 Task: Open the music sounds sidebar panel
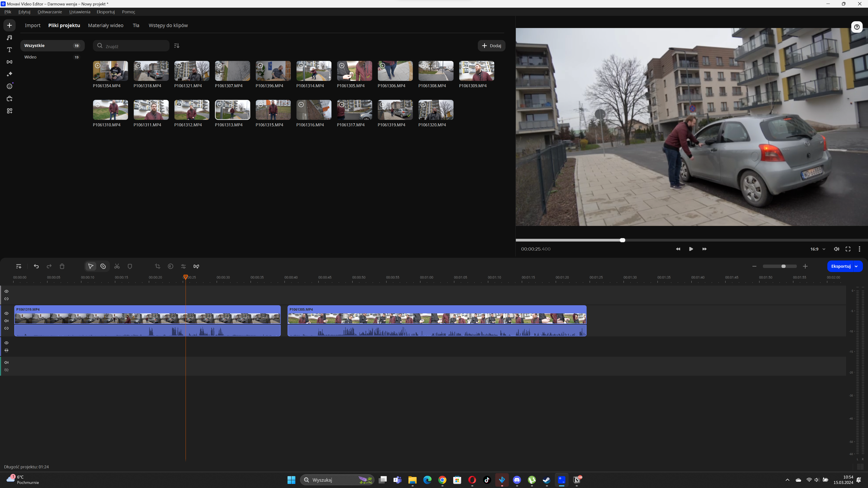9,37
